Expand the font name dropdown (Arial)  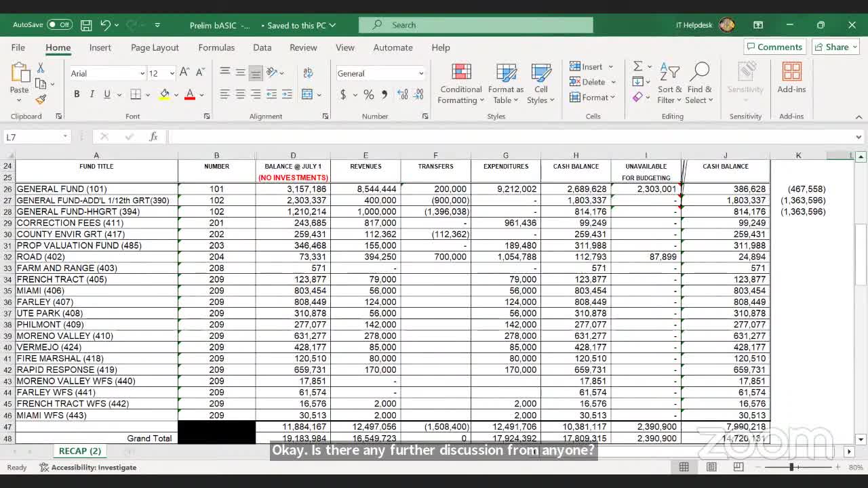[142, 73]
